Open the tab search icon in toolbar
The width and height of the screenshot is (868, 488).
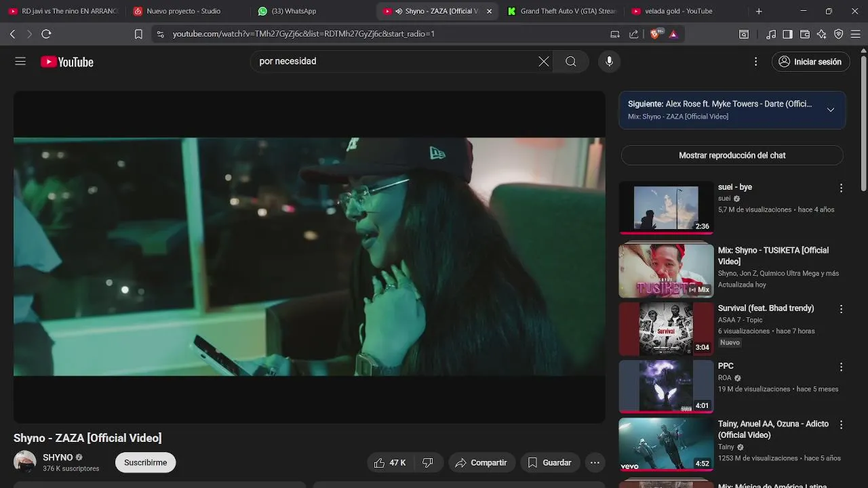point(744,34)
